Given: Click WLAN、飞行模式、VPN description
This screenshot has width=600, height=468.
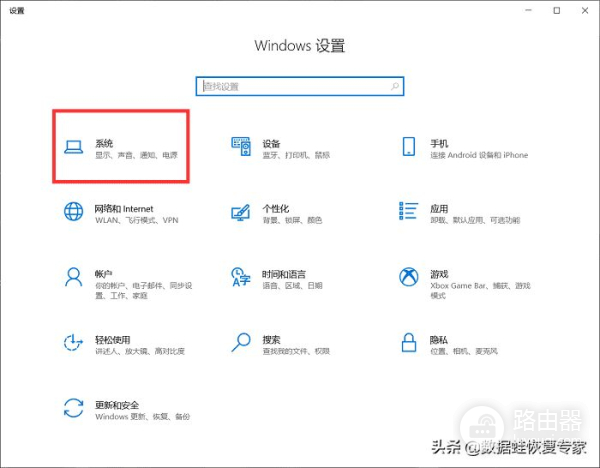Looking at the screenshot, I should pyautogui.click(x=137, y=220).
